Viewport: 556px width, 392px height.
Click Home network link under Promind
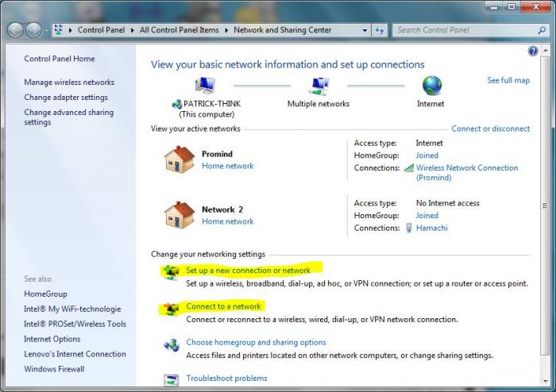tap(228, 166)
